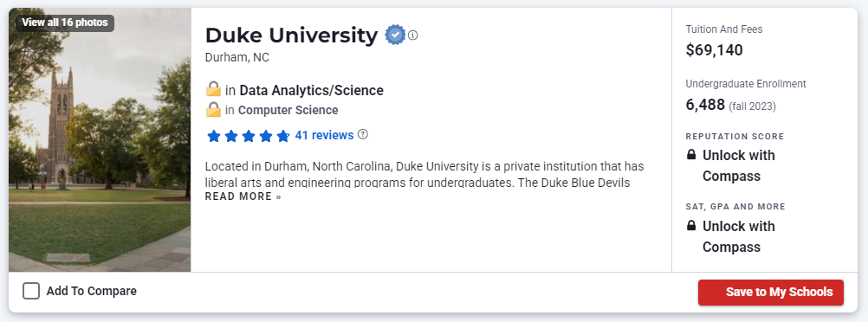Click the lock icon for Computer Science ranking
Image resolution: width=868 pixels, height=322 pixels.
pos(213,109)
